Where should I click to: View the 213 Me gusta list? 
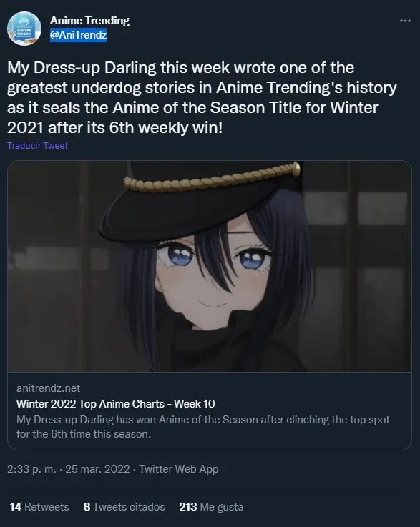[211, 507]
